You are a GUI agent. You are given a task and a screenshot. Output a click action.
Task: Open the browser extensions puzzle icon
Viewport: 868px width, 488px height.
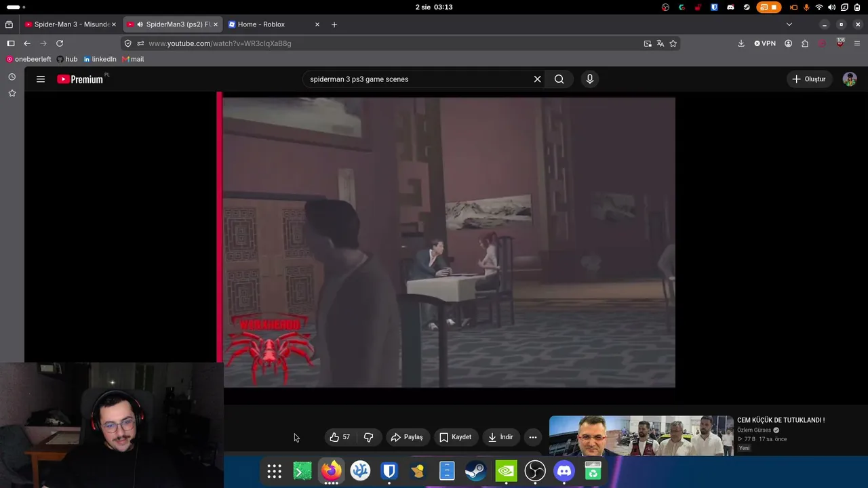[x=805, y=43]
